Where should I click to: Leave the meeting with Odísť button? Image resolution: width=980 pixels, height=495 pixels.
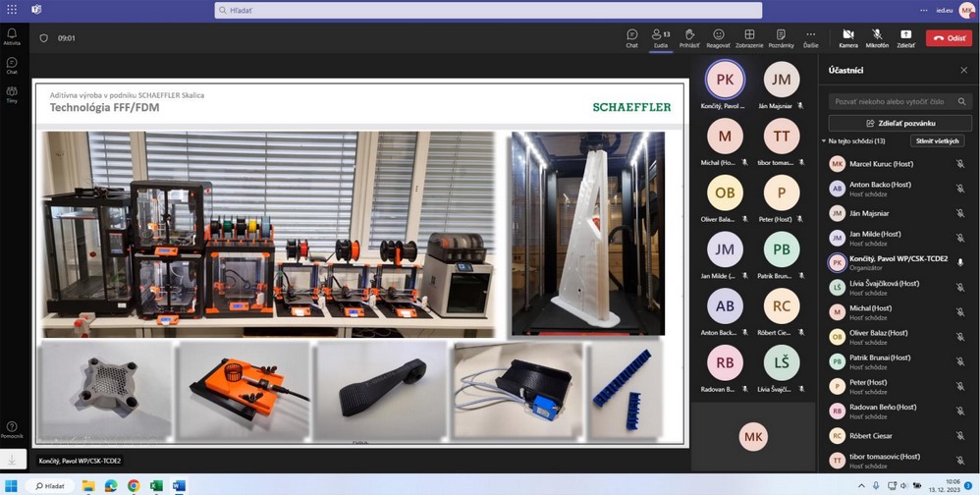949,37
